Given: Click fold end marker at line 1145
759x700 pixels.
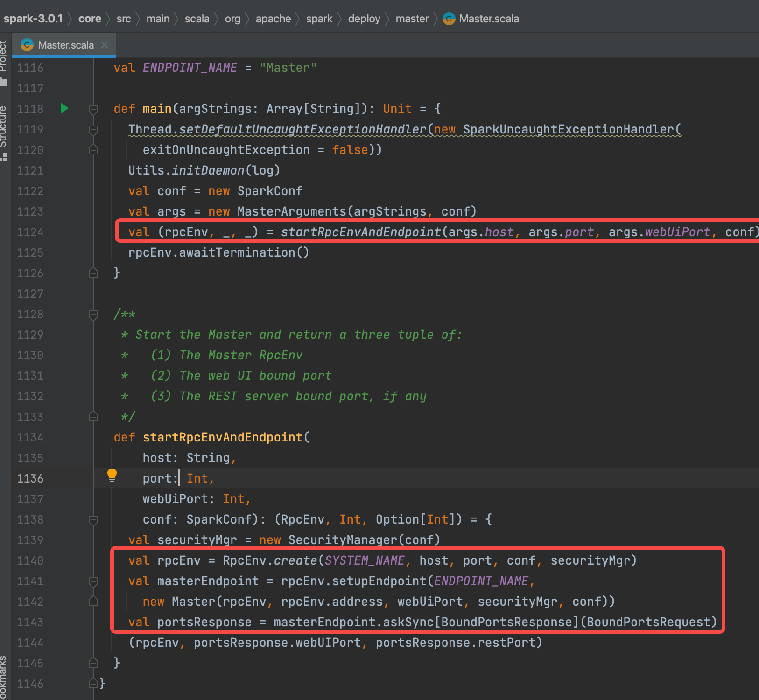Looking at the screenshot, I should (x=93, y=663).
